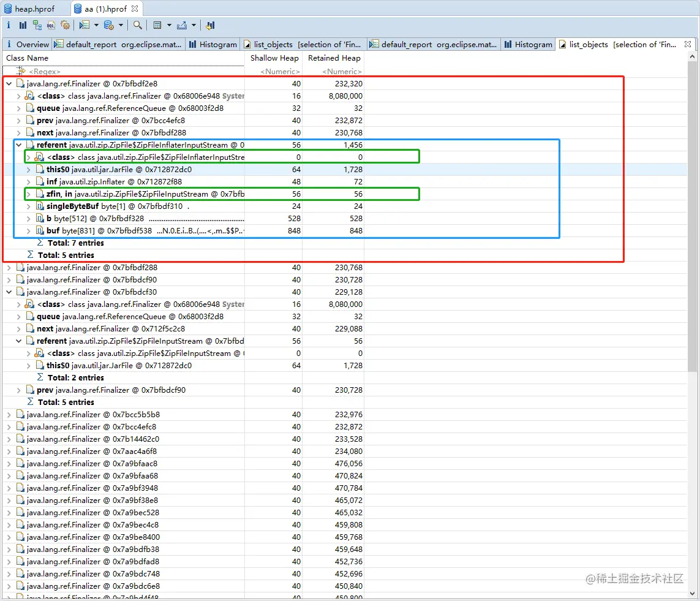This screenshot has width=700, height=601.
Task: Find object by address magnifier icon
Action: 138,26
